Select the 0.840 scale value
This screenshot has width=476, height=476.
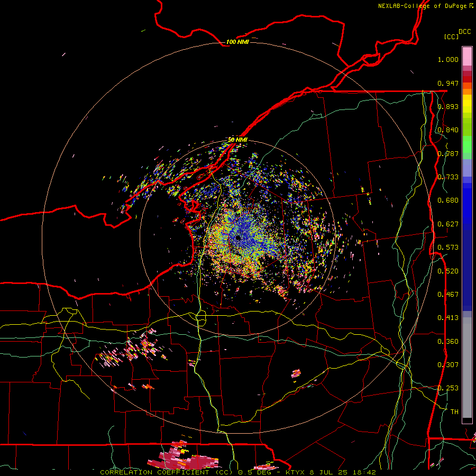448,130
